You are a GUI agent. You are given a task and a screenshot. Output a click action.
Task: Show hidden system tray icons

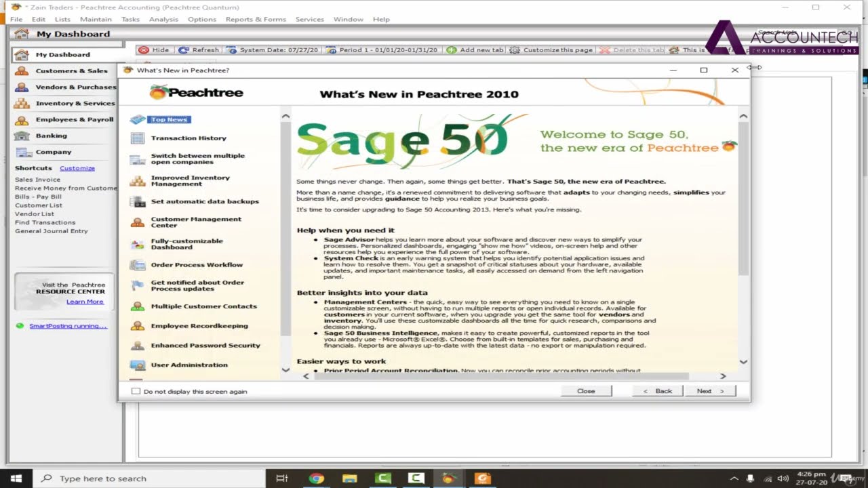coord(734,479)
